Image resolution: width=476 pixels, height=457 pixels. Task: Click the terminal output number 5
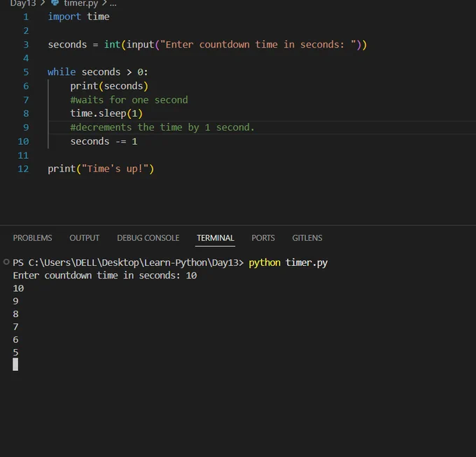tap(15, 353)
